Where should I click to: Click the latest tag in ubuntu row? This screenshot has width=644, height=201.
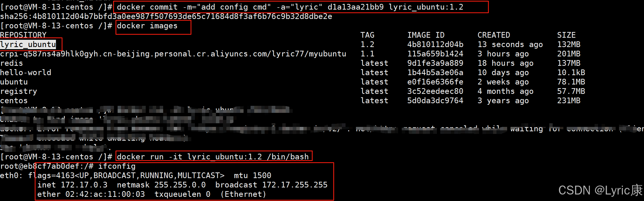pos(374,82)
